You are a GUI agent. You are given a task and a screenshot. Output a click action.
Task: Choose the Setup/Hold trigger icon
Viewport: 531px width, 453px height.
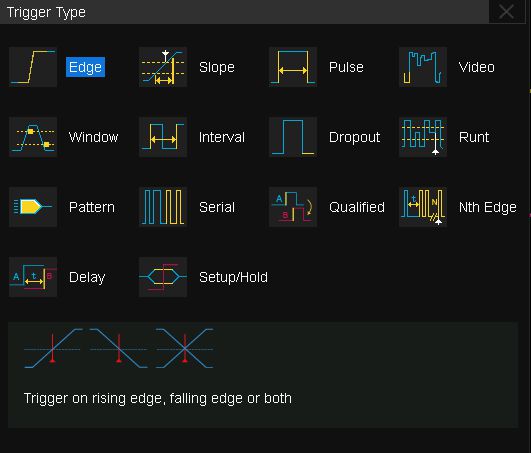pyautogui.click(x=163, y=277)
